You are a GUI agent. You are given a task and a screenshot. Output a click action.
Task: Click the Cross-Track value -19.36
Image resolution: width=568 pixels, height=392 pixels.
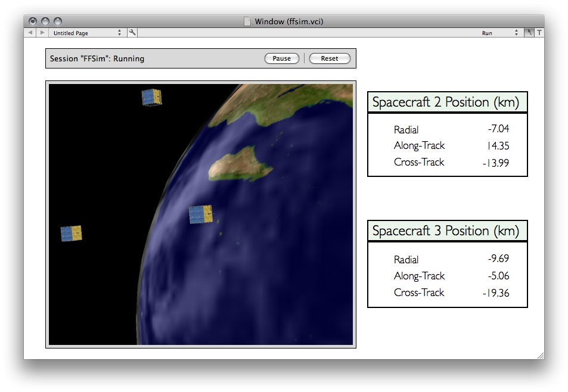click(x=496, y=293)
